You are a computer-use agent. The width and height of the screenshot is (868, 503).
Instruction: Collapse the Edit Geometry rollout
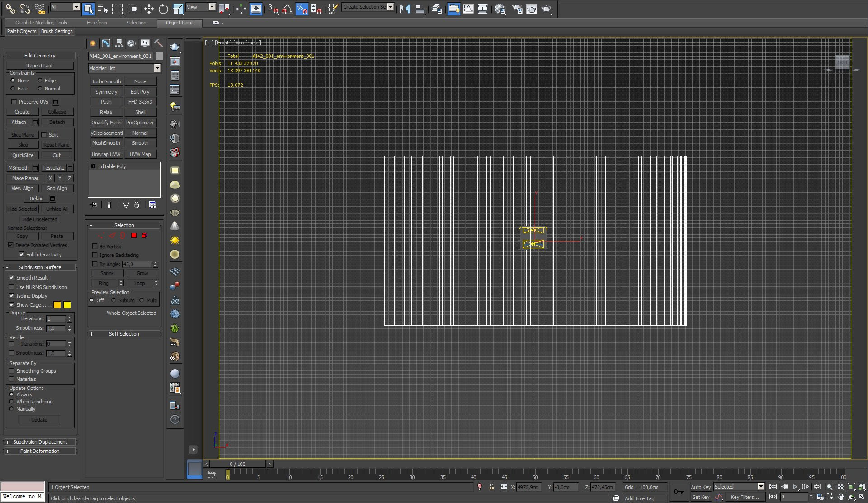point(40,56)
